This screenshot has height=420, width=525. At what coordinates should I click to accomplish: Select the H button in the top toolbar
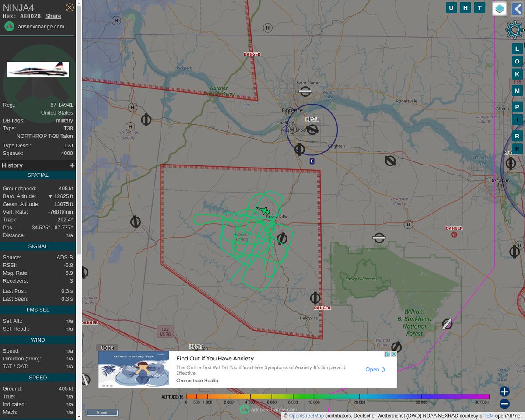(x=465, y=7)
